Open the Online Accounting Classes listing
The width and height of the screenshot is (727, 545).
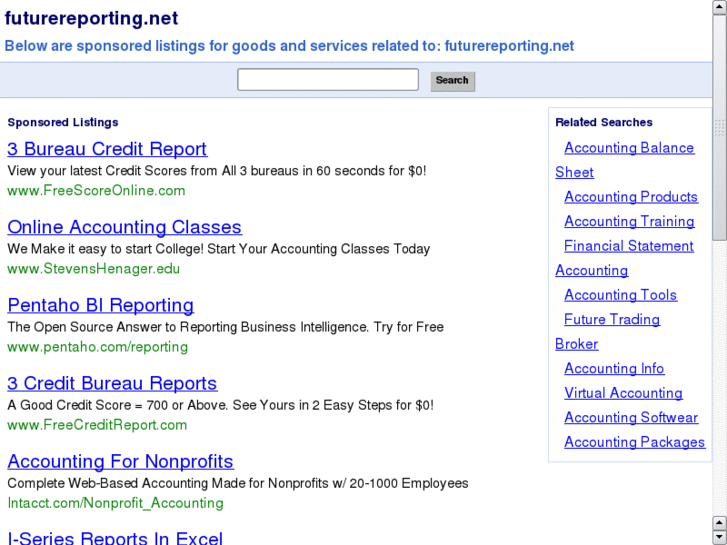[124, 227]
